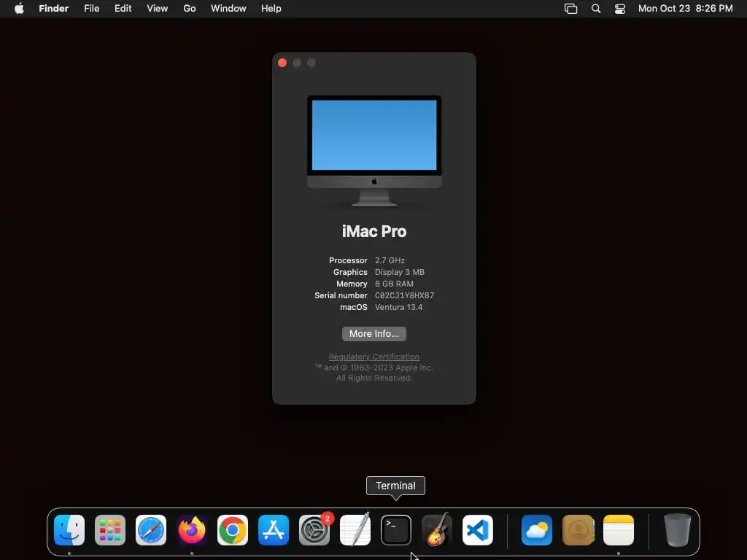Viewport: 747px width, 560px height.
Task: Click the menu bar date and time
Action: [685, 9]
